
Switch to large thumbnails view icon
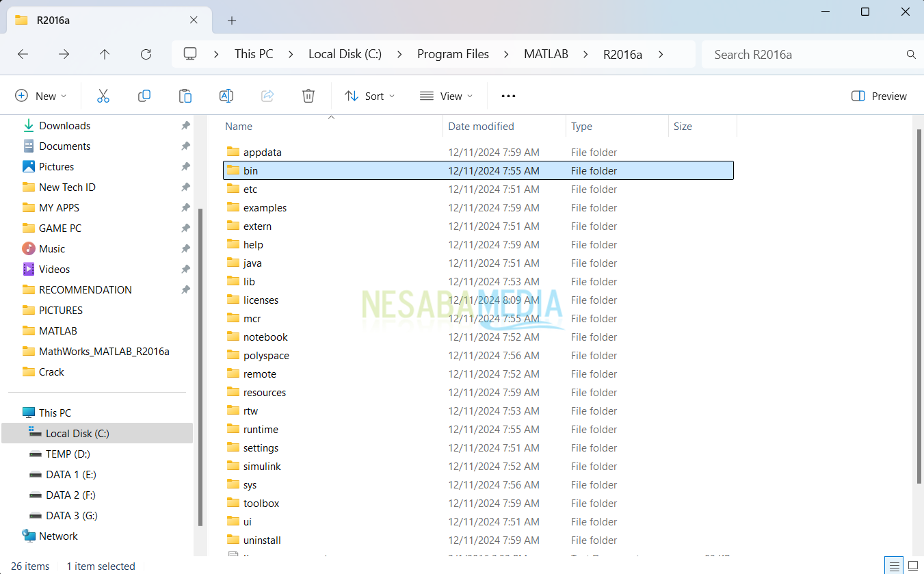912,566
